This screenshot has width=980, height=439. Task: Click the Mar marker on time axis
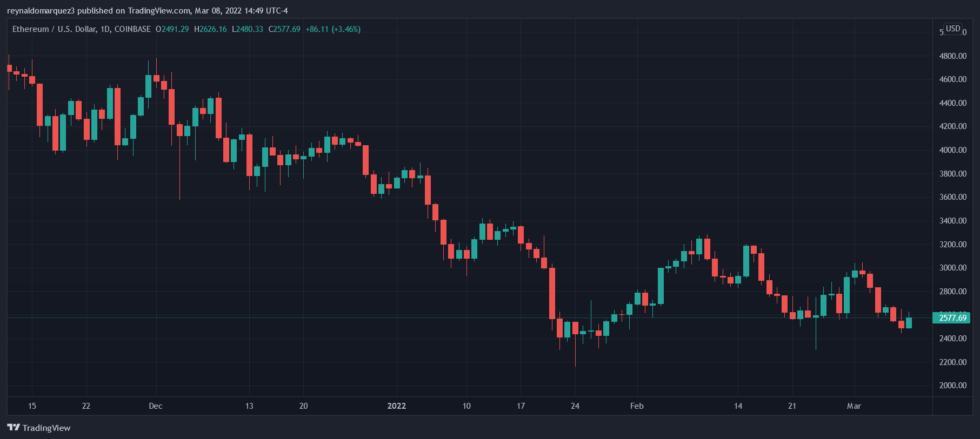tap(853, 406)
